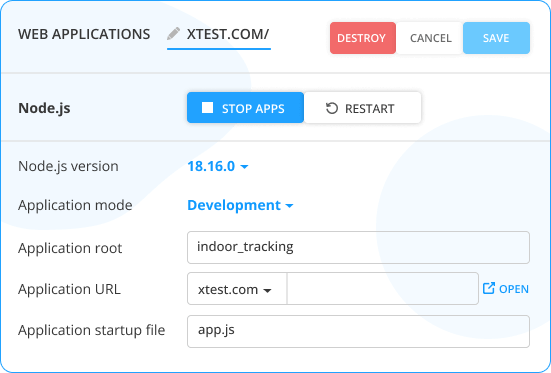Click the Application root label
551x373 pixels.
[x=70, y=248]
